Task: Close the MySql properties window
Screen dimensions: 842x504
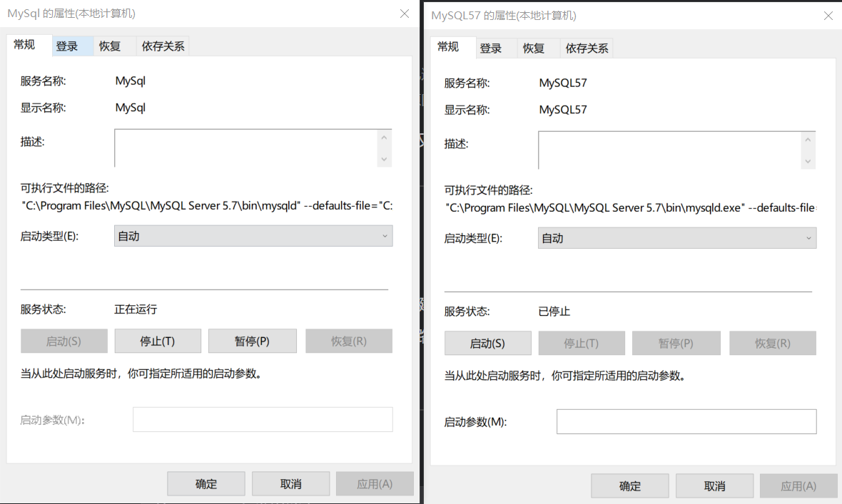Action: 405,14
